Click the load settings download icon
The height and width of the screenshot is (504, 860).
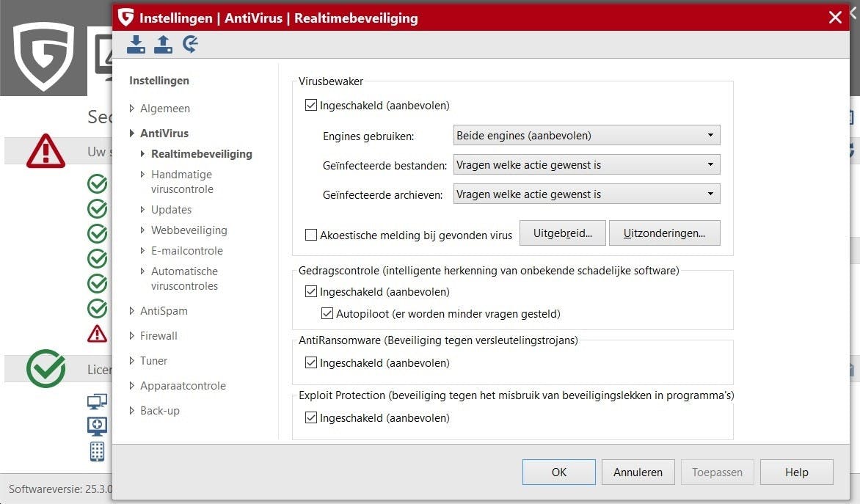click(136, 44)
